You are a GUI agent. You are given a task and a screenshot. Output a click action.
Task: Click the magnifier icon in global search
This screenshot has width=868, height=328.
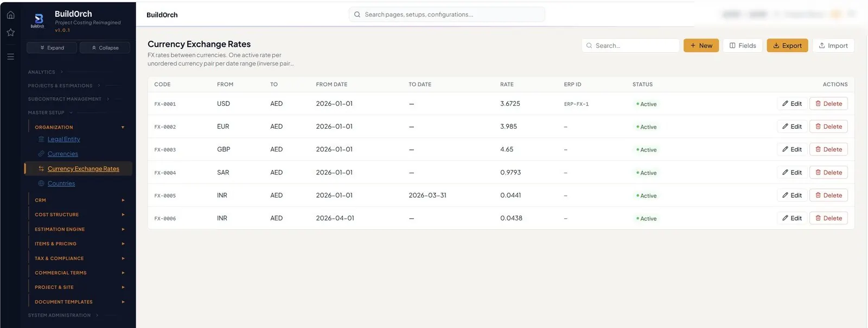tap(357, 15)
